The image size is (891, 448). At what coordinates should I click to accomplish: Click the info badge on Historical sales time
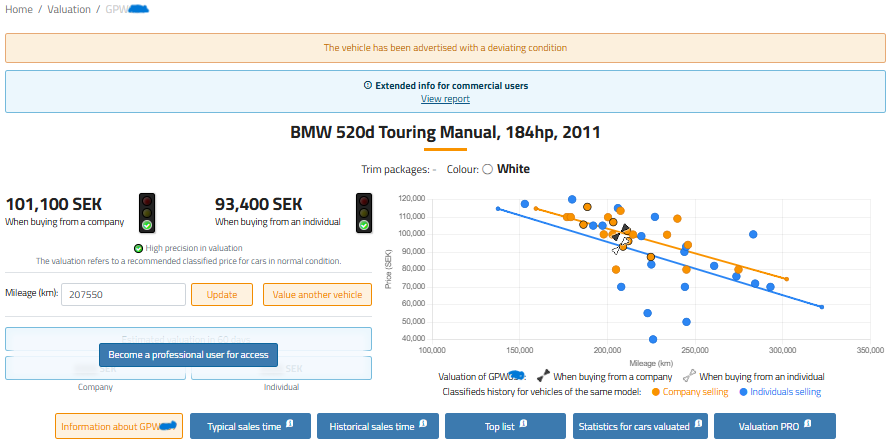[423, 423]
